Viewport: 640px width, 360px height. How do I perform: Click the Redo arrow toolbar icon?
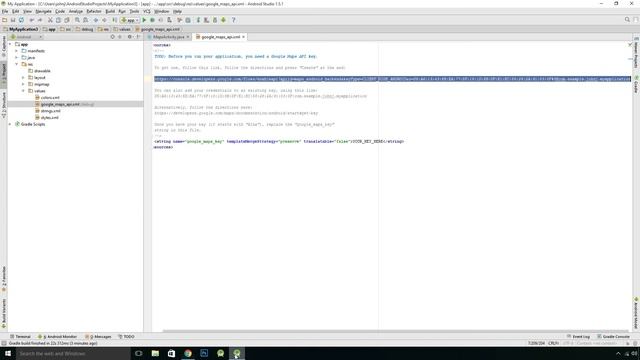pyautogui.click(x=40, y=20)
